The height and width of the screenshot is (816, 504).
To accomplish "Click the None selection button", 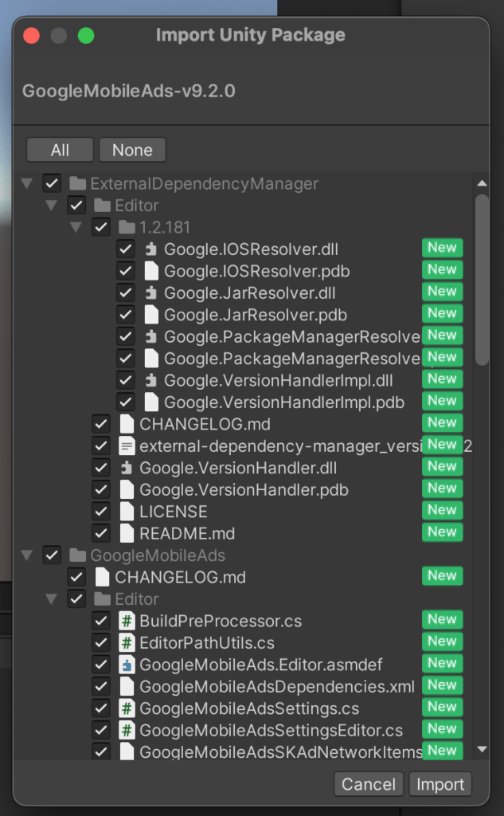I will [x=132, y=150].
